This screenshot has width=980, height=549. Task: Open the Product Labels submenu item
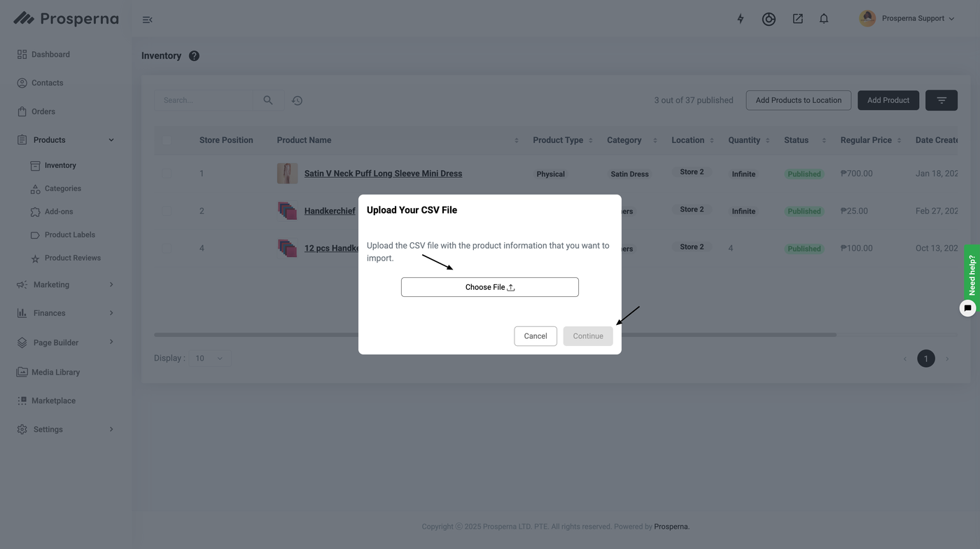click(70, 235)
